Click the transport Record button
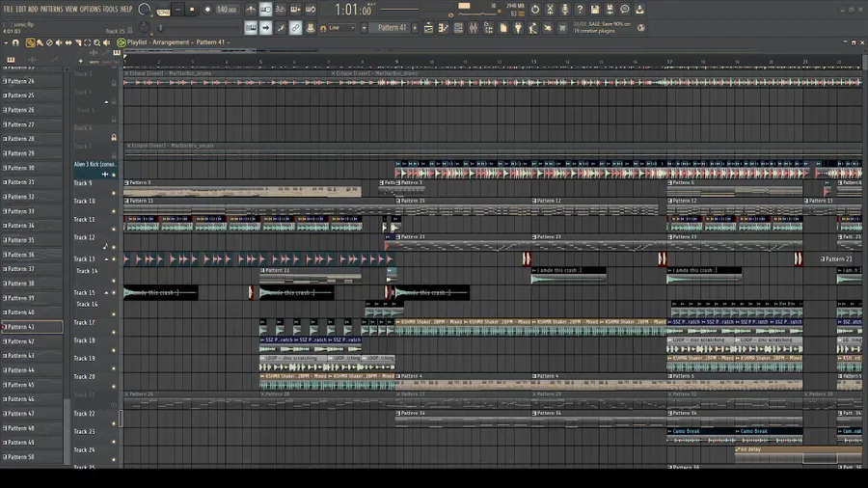 pos(207,10)
